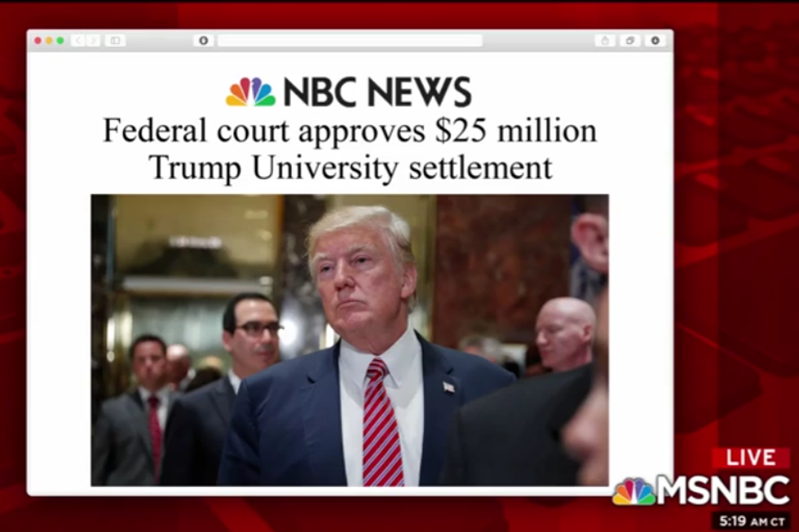799x532 pixels.
Task: Close the browser window with red dot
Action: point(38,40)
